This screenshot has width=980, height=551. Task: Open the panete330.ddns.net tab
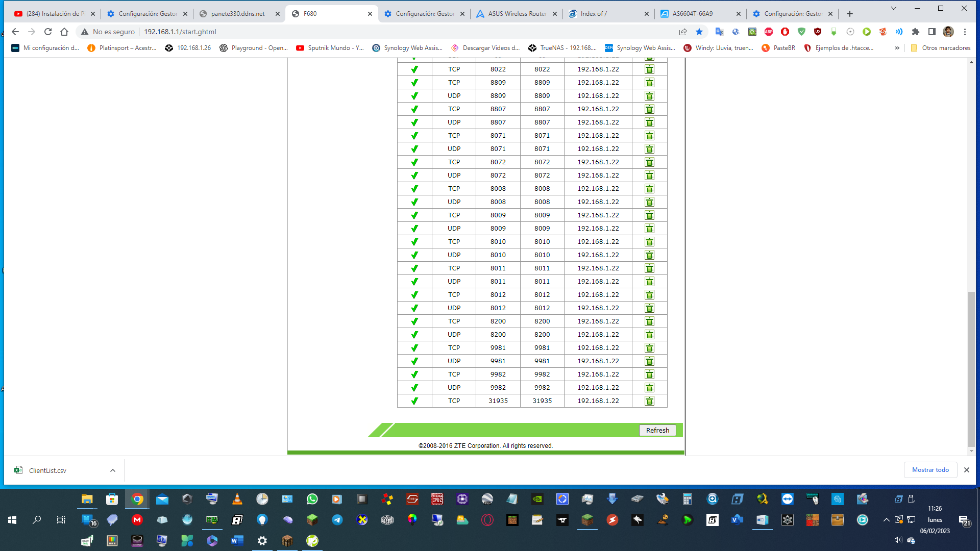[x=238, y=14]
